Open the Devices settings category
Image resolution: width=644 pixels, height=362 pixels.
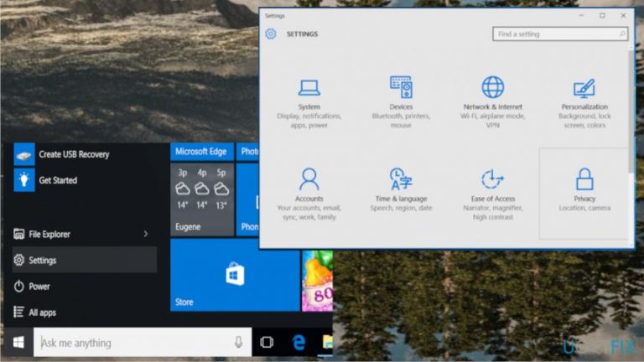(x=401, y=103)
